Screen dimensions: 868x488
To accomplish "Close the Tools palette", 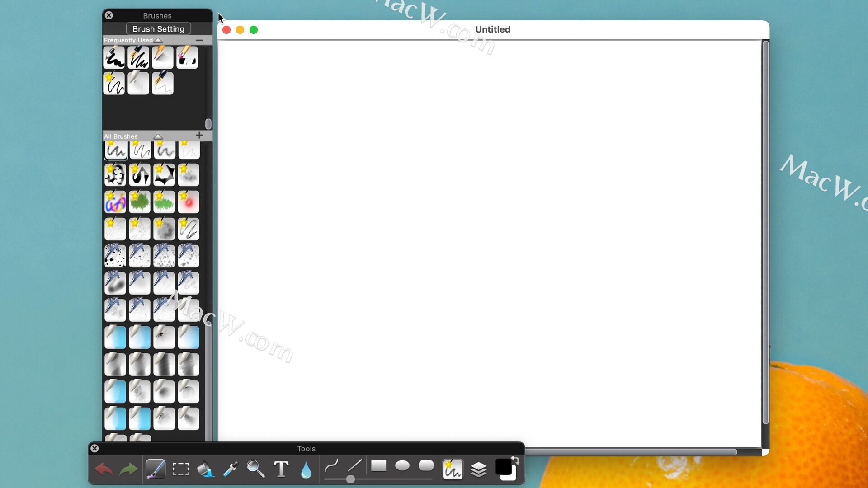I will (94, 448).
